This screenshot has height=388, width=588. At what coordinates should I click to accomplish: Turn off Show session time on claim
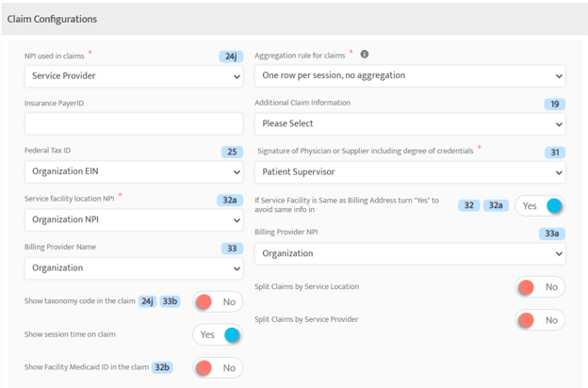click(x=218, y=334)
